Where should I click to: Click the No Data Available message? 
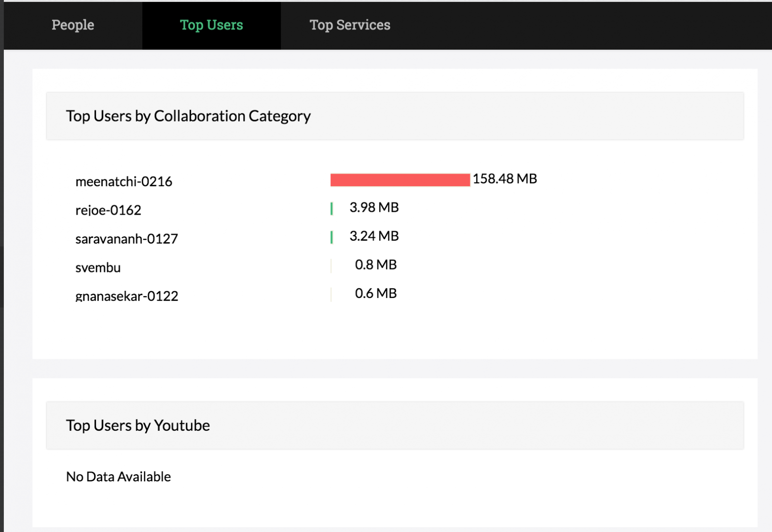click(118, 477)
